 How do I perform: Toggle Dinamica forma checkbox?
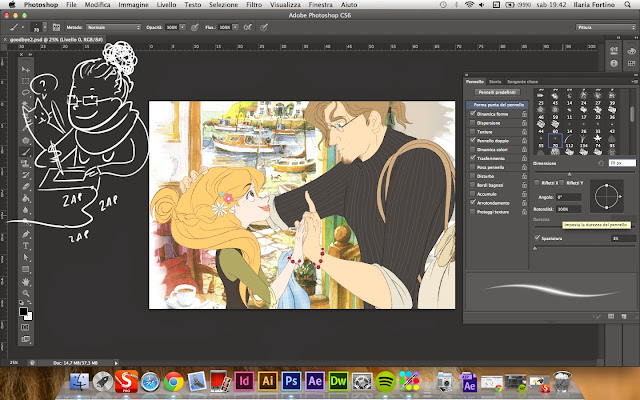(473, 113)
